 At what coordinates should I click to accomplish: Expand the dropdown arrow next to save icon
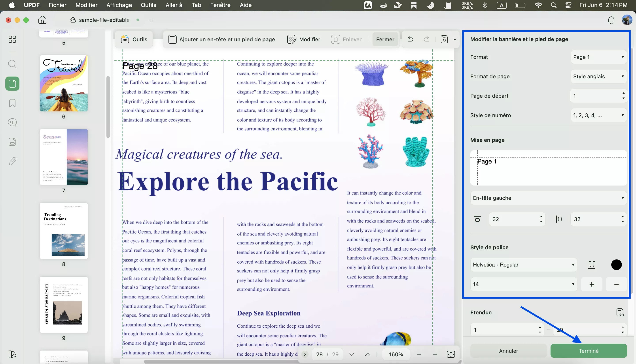click(x=455, y=39)
